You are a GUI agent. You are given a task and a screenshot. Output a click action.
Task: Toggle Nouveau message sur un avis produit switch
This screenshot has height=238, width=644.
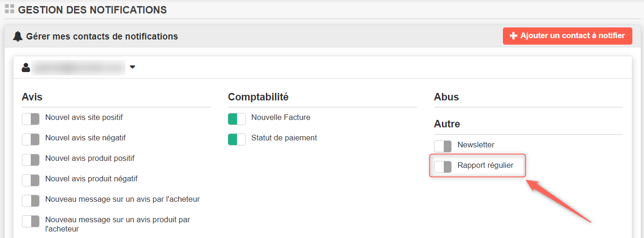[31, 221]
